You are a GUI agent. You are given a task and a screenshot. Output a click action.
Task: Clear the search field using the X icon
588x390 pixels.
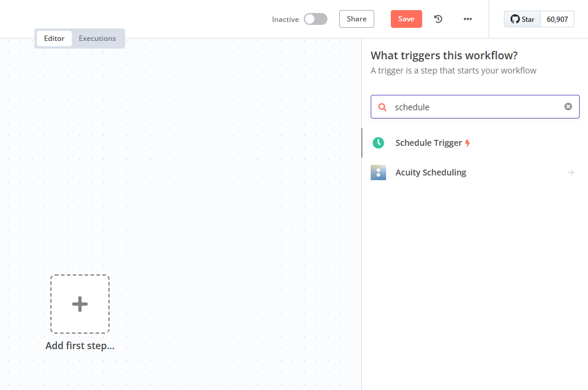click(568, 107)
